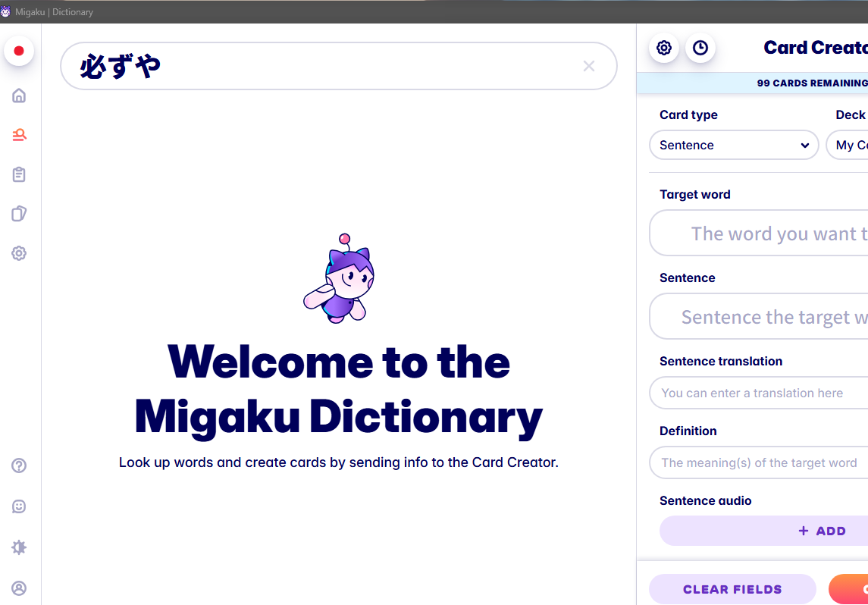The image size is (868, 605).
Task: Click the CLEAR FIELDS button
Action: 732,589
